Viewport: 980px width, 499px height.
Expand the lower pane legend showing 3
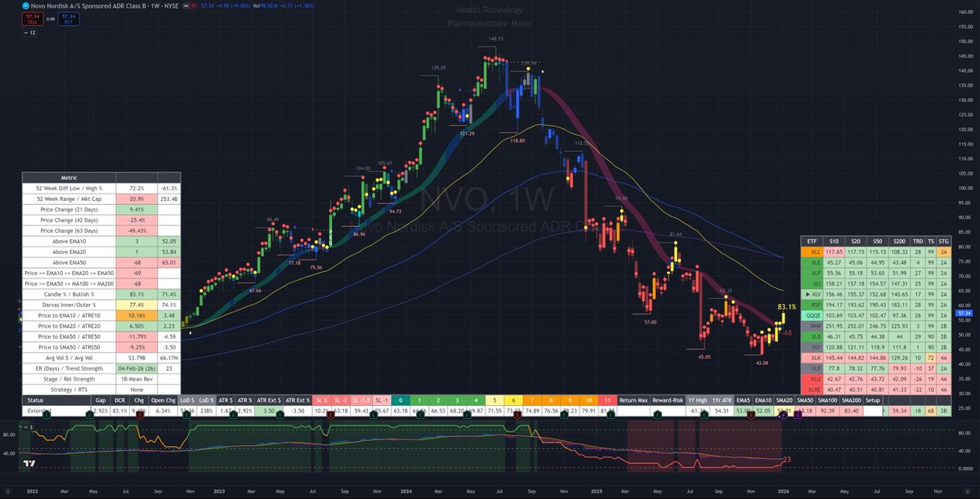click(x=26, y=427)
